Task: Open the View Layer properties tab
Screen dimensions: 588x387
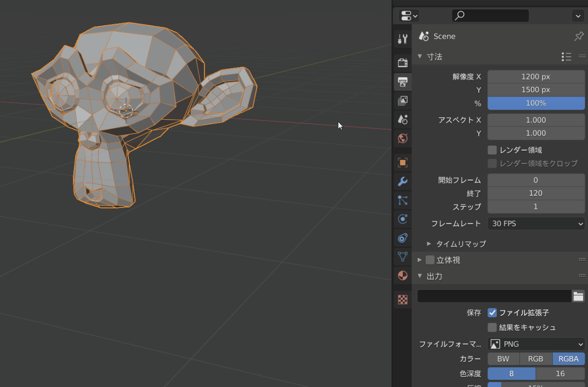Action: pos(403,101)
